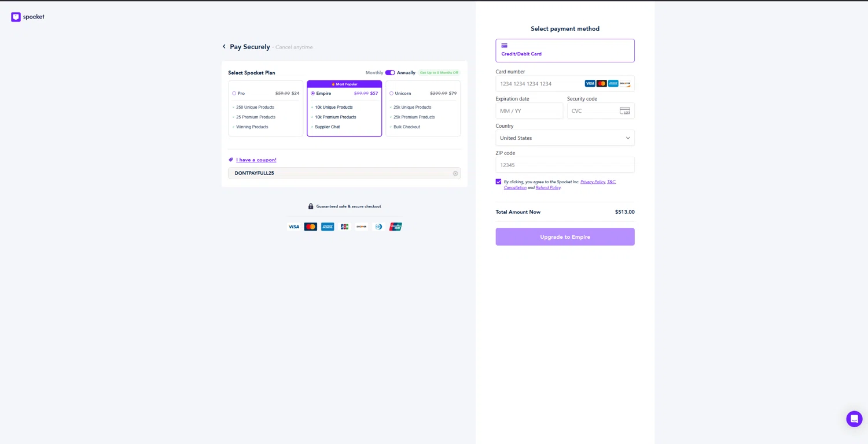Go back using the arrow beside Pay Securely
Image resolution: width=868 pixels, height=444 pixels.
(x=224, y=46)
